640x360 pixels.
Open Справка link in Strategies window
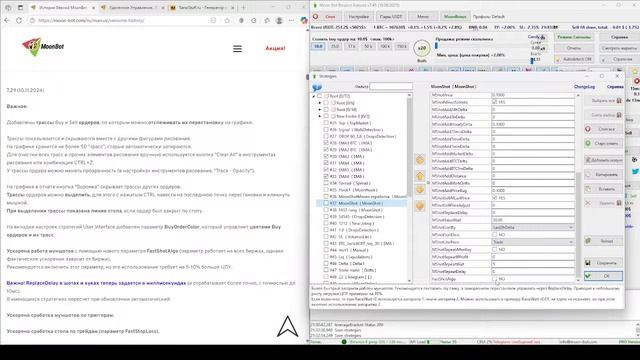coord(615,87)
